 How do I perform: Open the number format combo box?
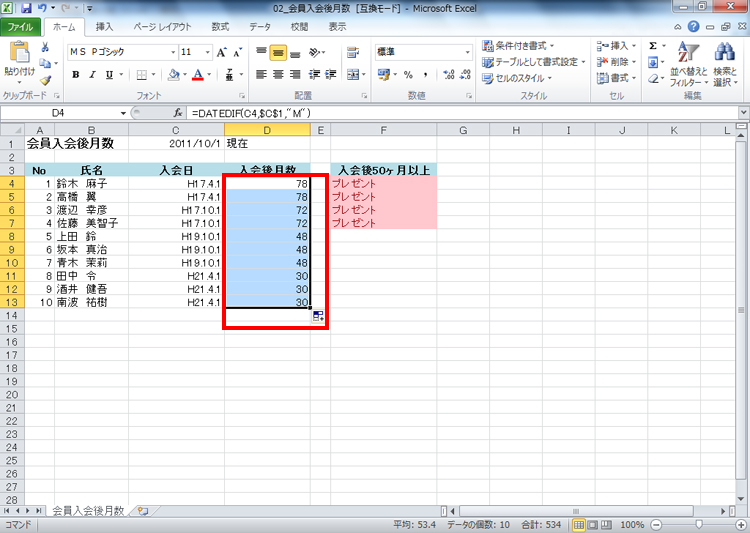(x=424, y=52)
